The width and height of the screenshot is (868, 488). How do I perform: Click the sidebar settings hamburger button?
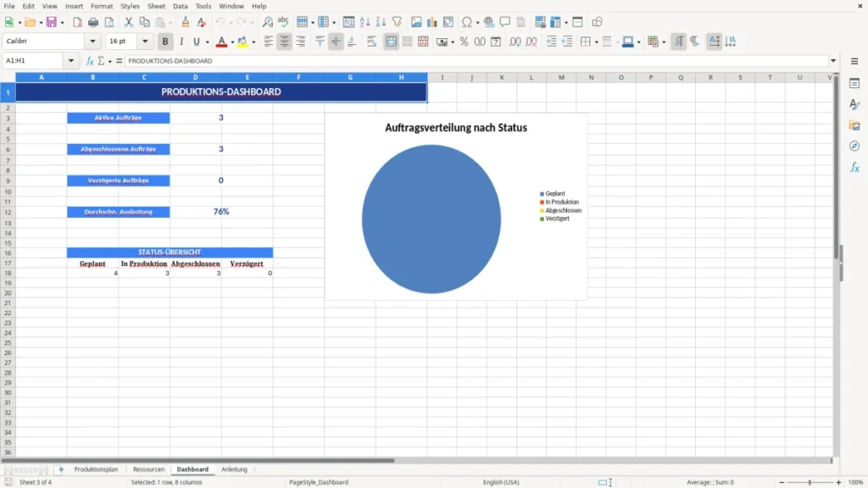click(x=854, y=61)
